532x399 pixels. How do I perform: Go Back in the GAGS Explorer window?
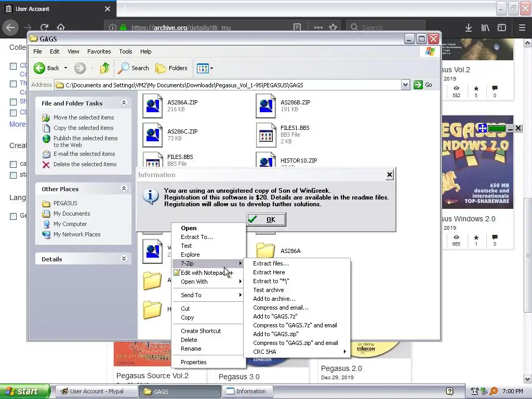pyautogui.click(x=46, y=68)
